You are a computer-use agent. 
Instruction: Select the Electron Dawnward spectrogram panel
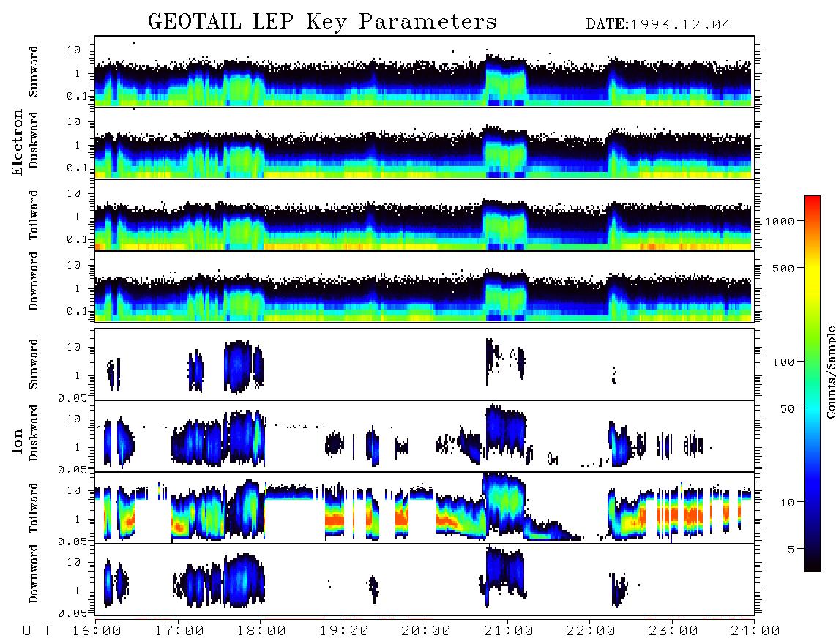point(425,286)
